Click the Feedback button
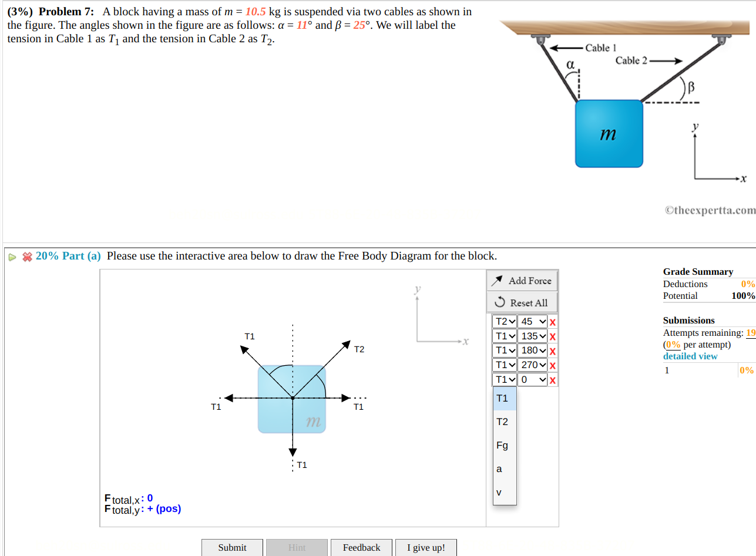756x556 pixels. pos(361,547)
